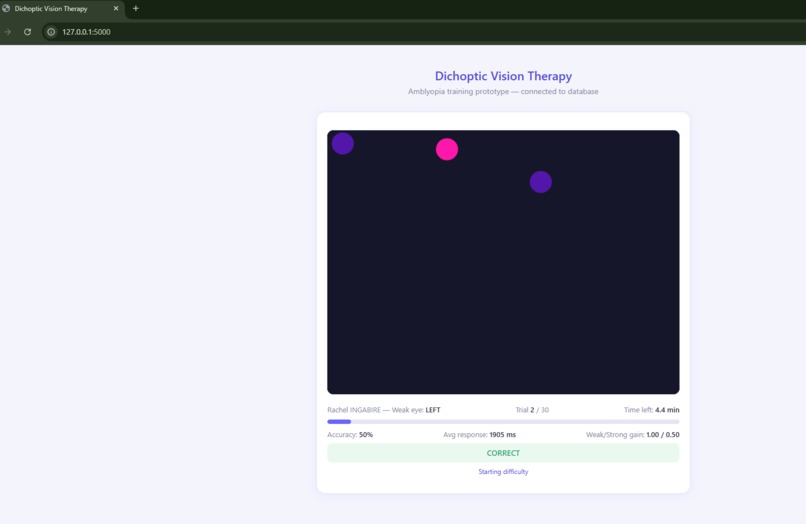Click the Weak/Strong gain 1.00 / 0.50 value
The width and height of the screenshot is (806, 524).
[x=633, y=435]
